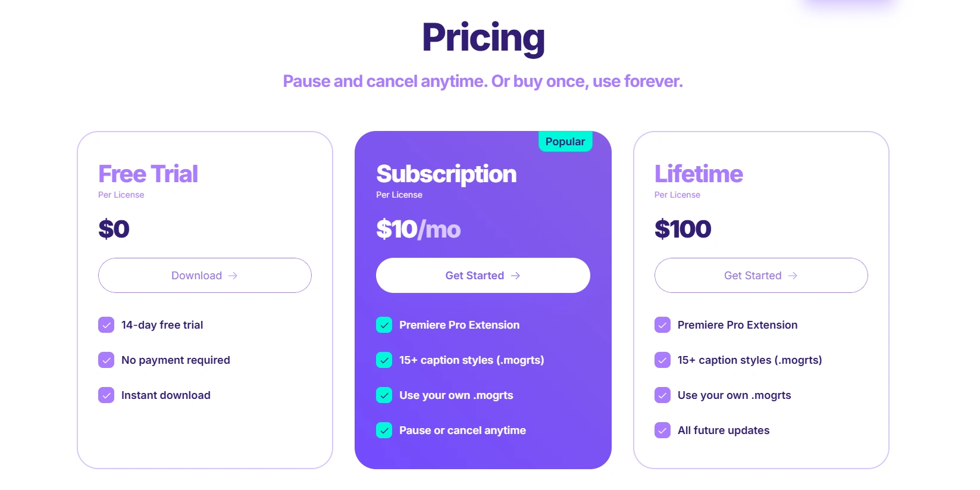Click the checkmark next to 14-day free trial
Viewport: 980px width, 490px height.
106,325
